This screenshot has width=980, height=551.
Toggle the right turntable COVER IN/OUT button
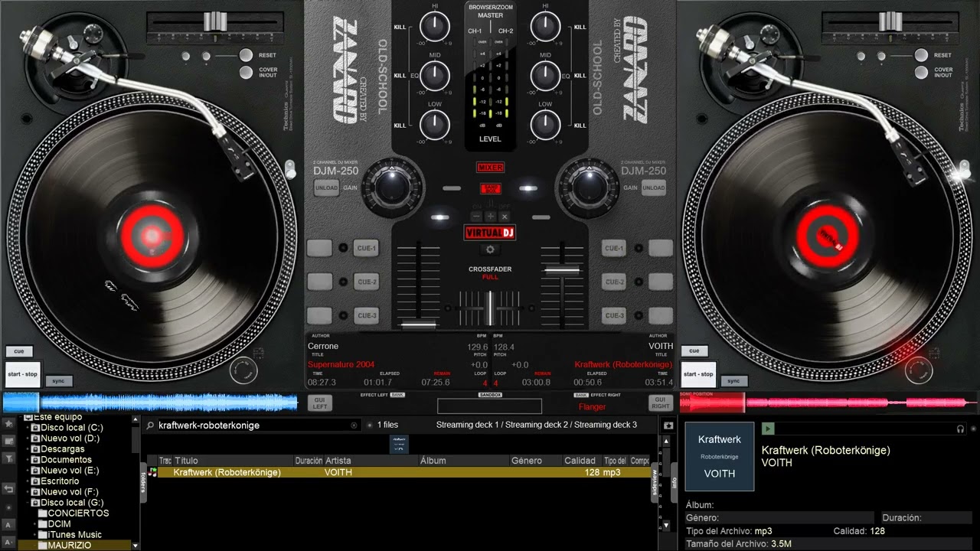click(922, 73)
